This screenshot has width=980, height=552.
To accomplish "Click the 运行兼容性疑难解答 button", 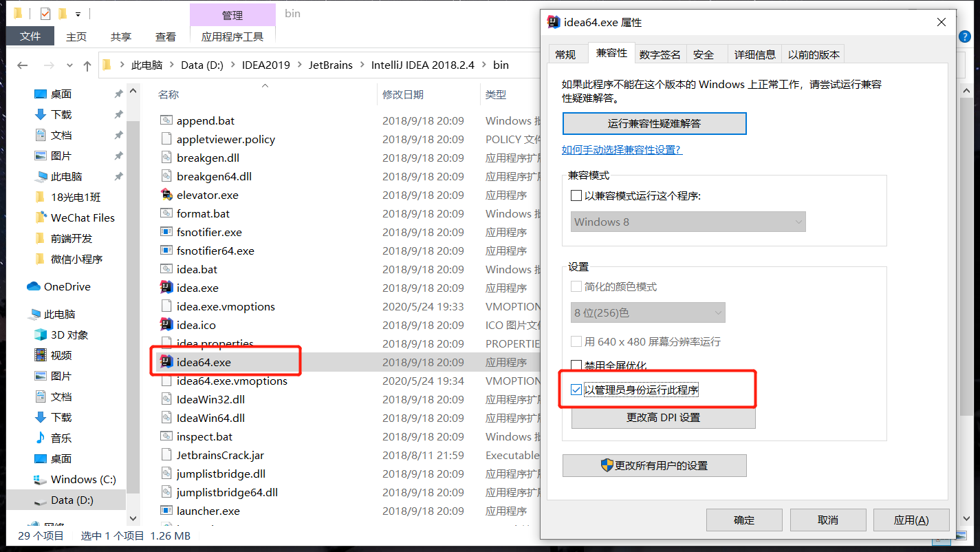I will tap(653, 124).
